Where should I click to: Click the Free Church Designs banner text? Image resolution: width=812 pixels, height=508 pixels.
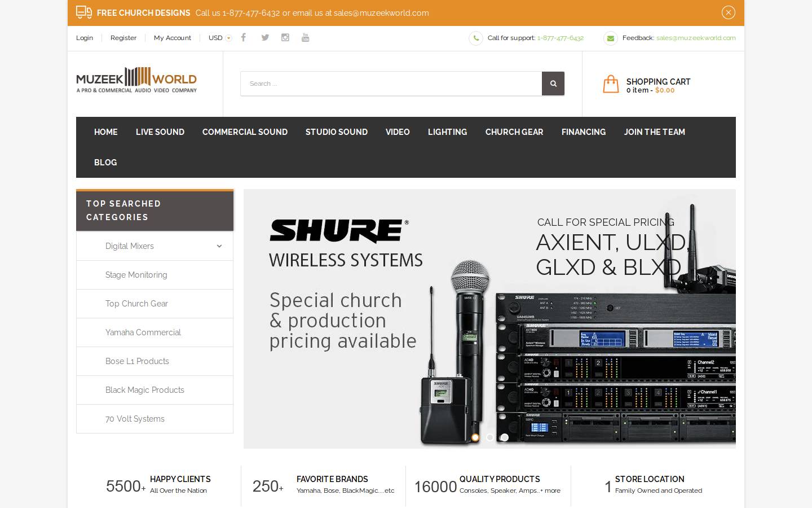pyautogui.click(x=144, y=12)
